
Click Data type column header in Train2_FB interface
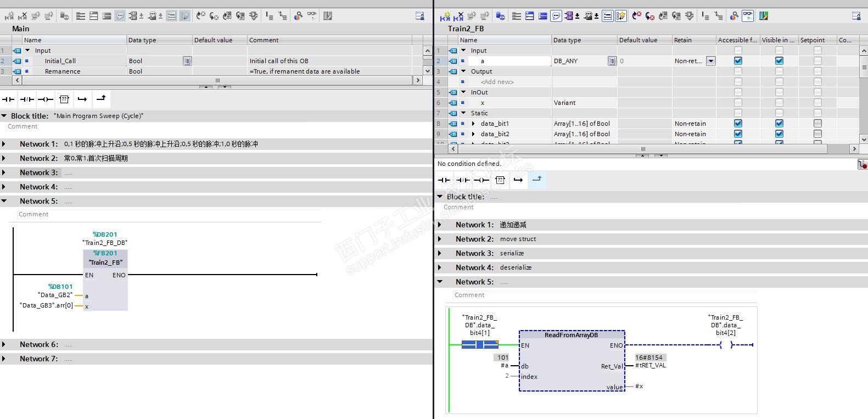(x=584, y=40)
